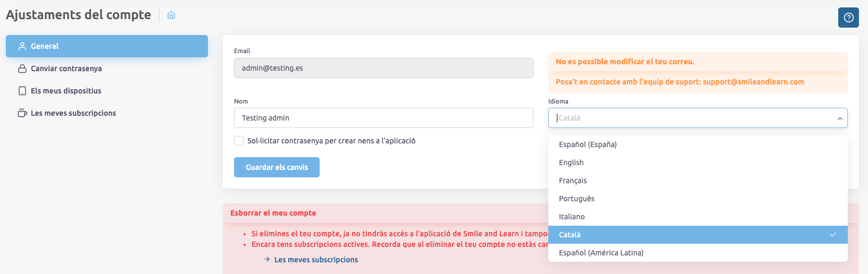The width and height of the screenshot is (868, 274).
Task: Open help via the question mark icon
Action: (x=848, y=18)
